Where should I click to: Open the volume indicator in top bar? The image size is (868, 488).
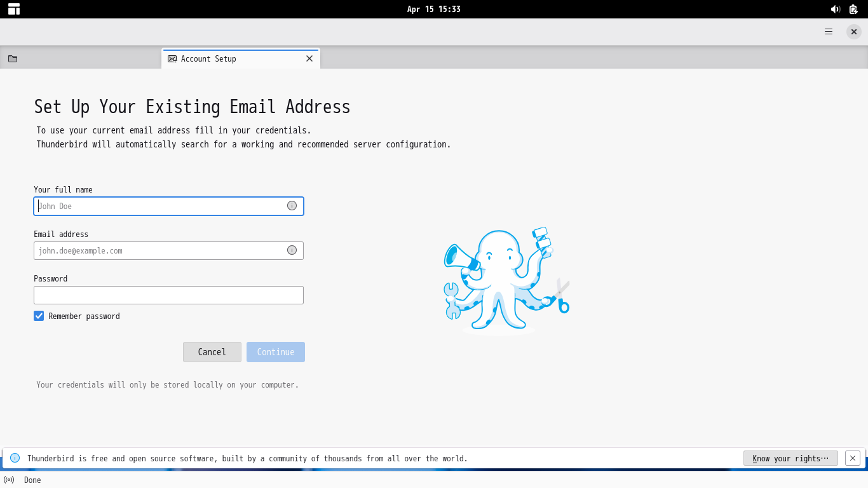coord(835,9)
